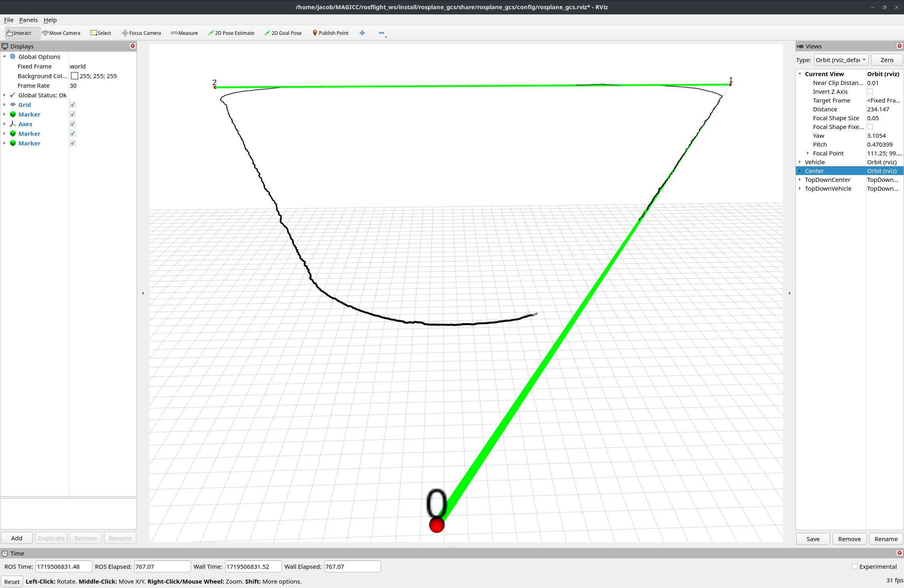
Task: Select the 2D Pose Estimate tool
Action: (231, 33)
